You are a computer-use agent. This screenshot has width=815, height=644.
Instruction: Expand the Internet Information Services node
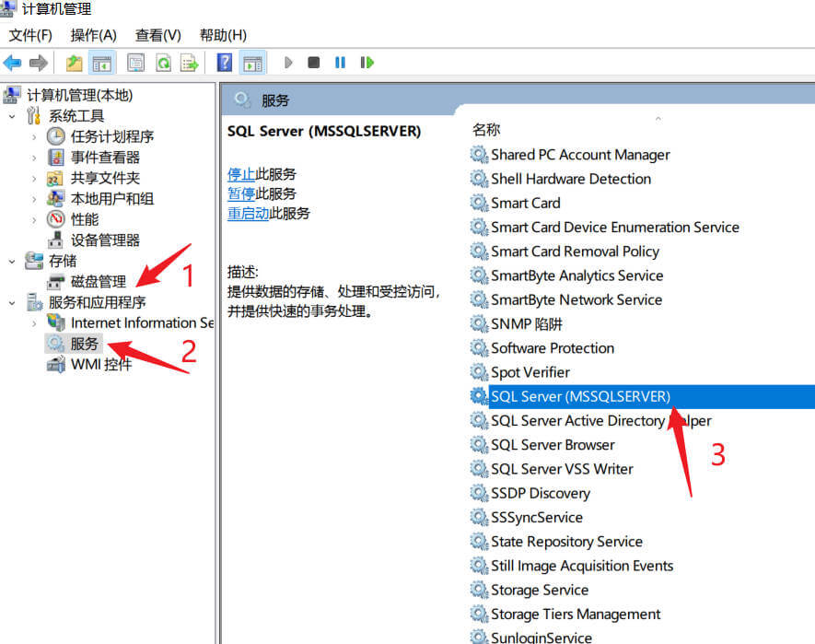click(x=34, y=323)
